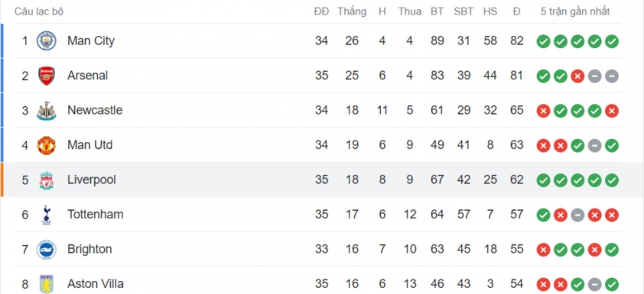
Task: Click Man City's 82 points value
Action: tap(517, 41)
